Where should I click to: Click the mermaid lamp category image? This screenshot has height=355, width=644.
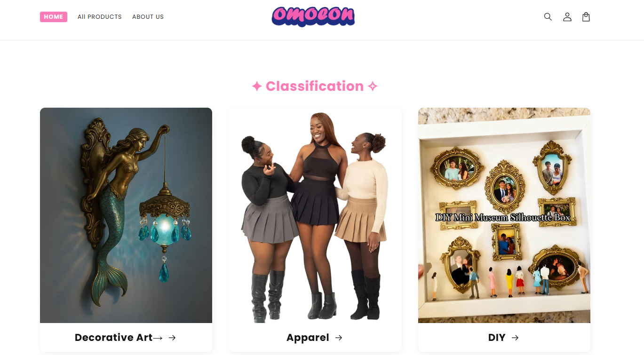click(x=126, y=215)
